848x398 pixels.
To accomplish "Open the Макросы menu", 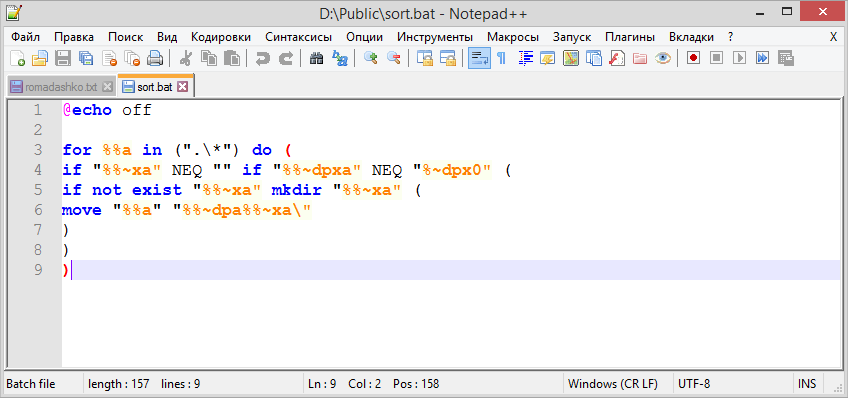I will (513, 37).
